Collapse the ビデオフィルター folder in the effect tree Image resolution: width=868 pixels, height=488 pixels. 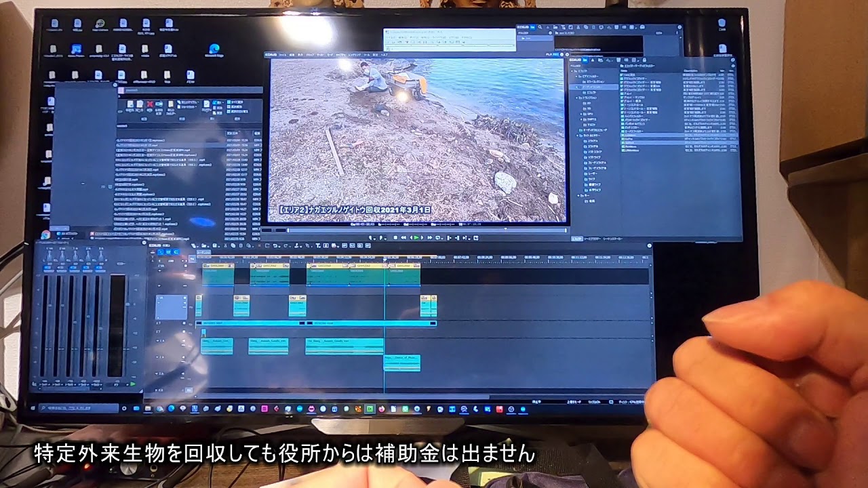pyautogui.click(x=577, y=77)
